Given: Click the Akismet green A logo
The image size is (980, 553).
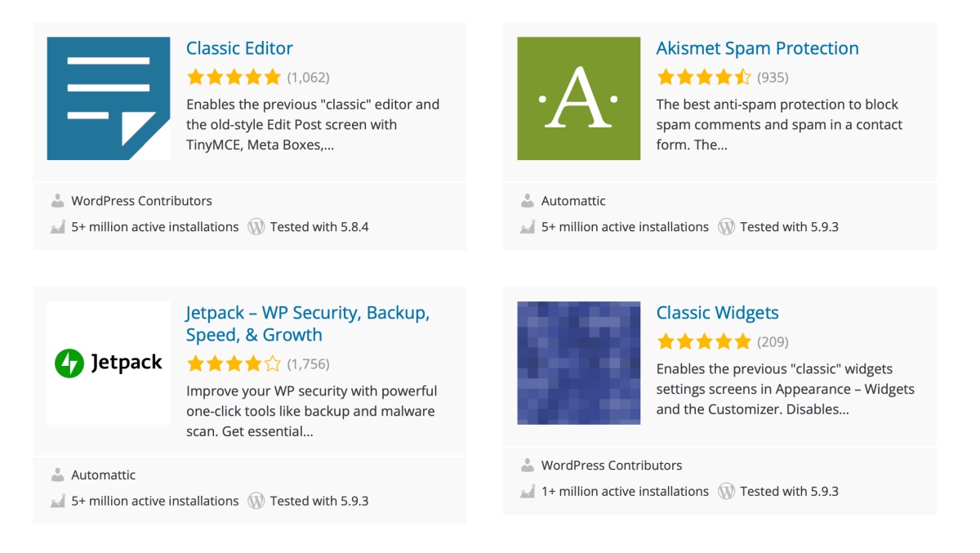Looking at the screenshot, I should point(579,98).
